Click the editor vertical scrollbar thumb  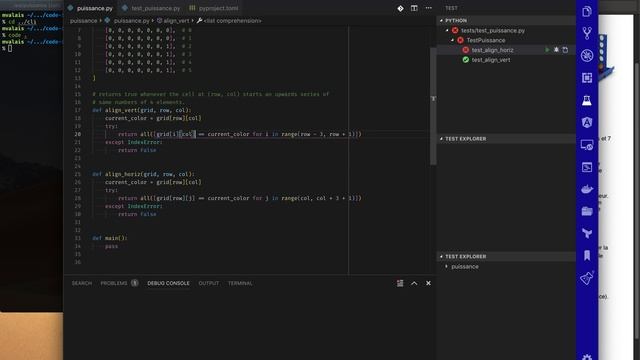coord(433,106)
